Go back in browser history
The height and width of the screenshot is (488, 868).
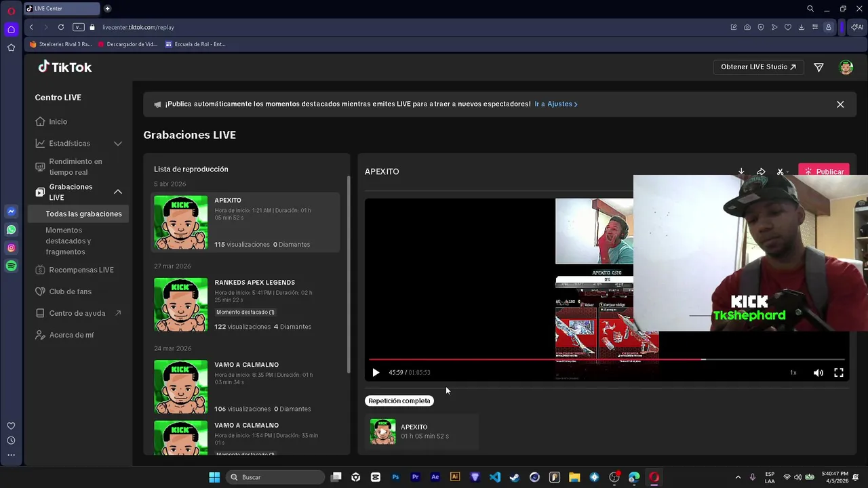(31, 27)
